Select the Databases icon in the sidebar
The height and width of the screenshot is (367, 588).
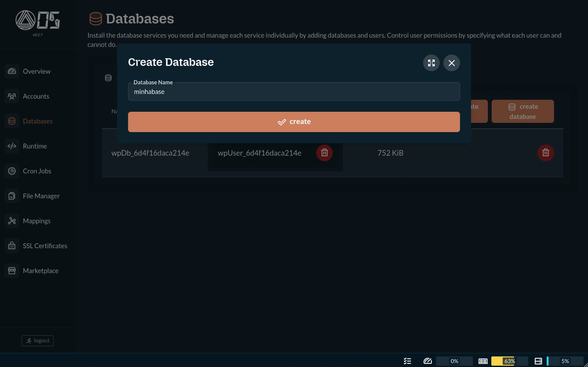[x=12, y=121]
